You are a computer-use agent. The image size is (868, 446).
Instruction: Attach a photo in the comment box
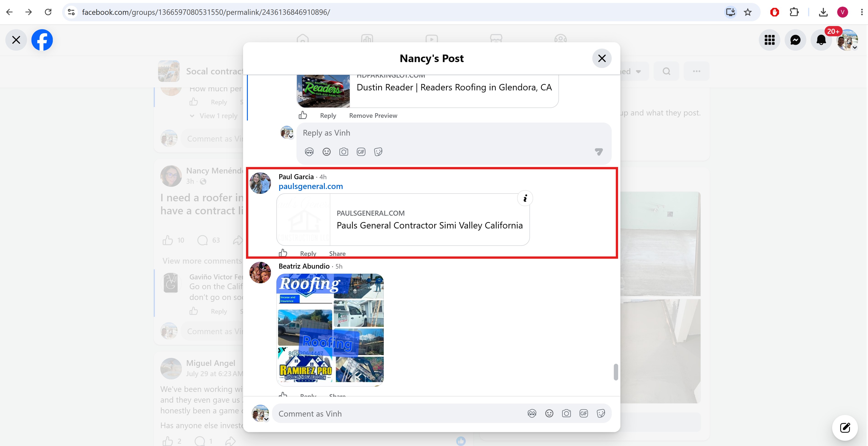click(x=566, y=413)
